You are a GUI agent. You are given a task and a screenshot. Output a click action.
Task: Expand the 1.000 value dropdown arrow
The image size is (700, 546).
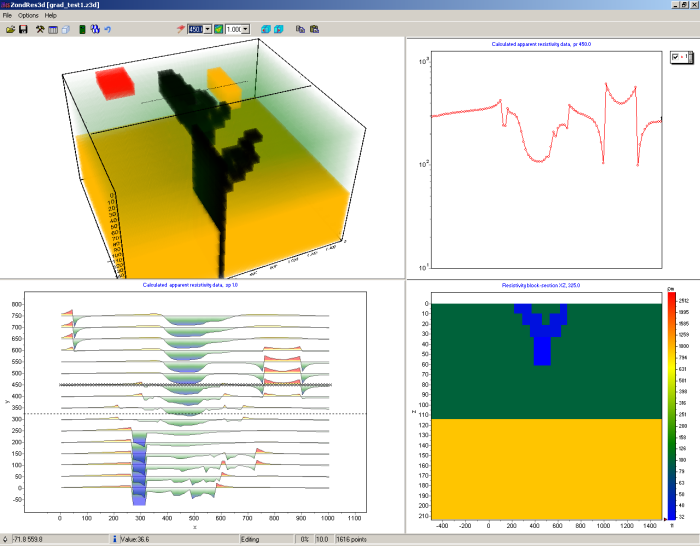click(246, 30)
